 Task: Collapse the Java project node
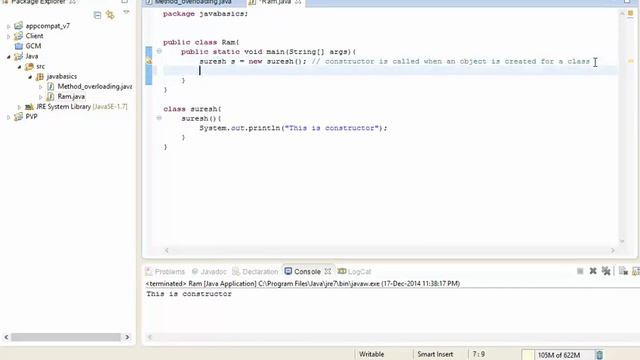click(x=9, y=56)
